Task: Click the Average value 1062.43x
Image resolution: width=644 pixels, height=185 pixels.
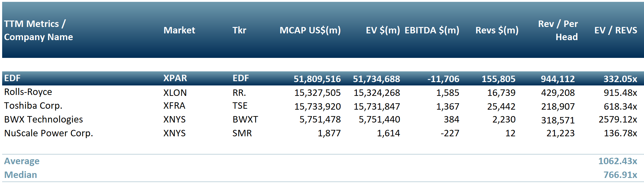Action: [x=618, y=161]
